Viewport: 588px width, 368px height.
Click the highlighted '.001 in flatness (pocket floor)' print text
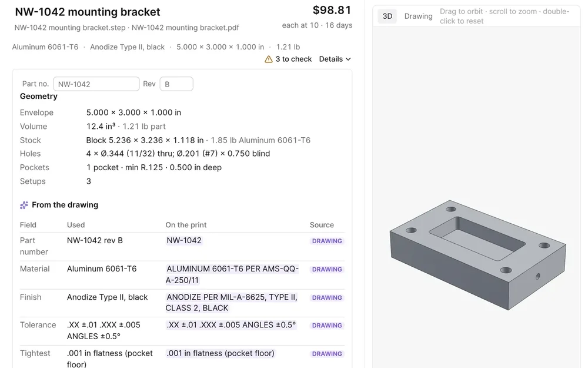(220, 353)
